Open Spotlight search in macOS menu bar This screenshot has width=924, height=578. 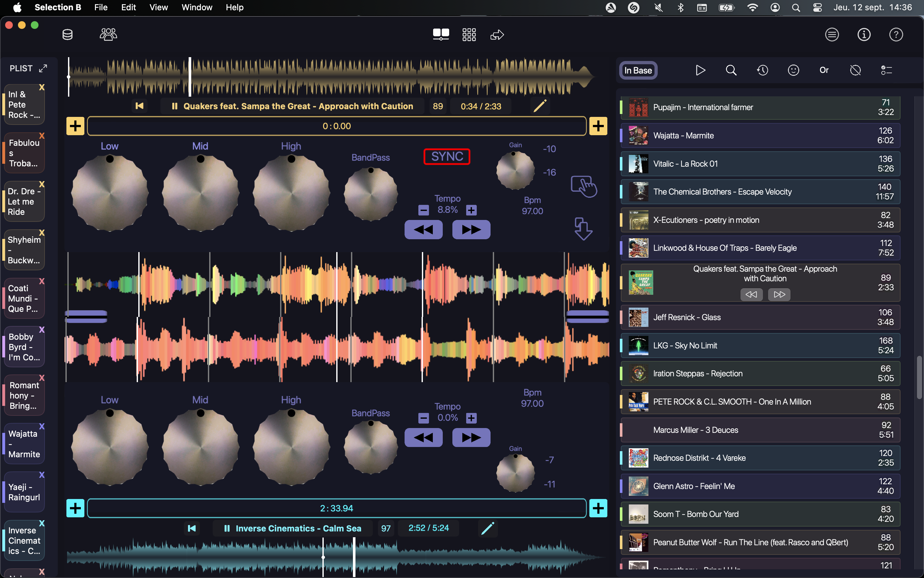[796, 7]
